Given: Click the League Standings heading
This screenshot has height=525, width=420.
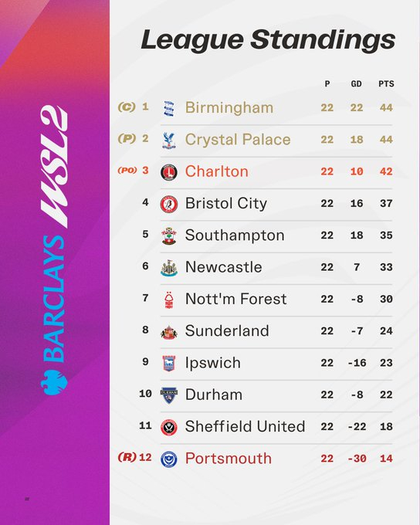Looking at the screenshot, I should click(268, 40).
